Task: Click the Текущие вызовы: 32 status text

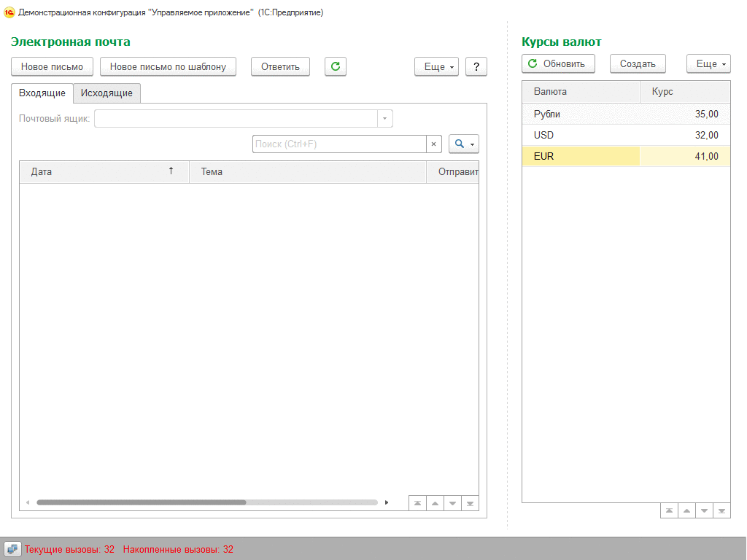Action: (x=69, y=550)
